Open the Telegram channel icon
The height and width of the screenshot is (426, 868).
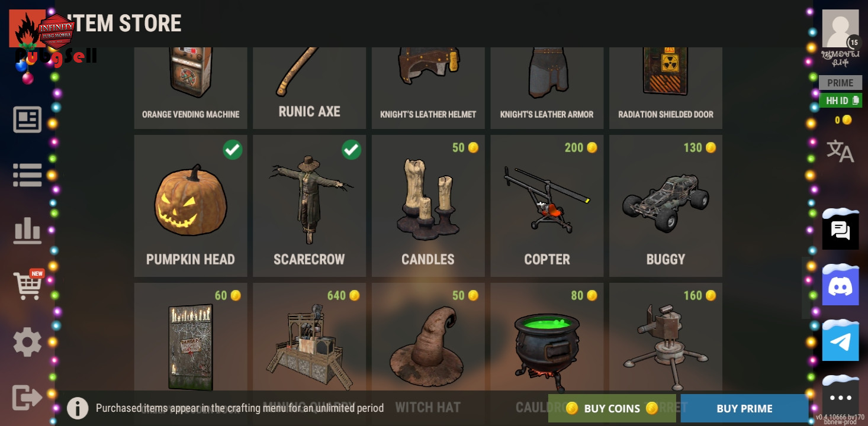(x=840, y=341)
